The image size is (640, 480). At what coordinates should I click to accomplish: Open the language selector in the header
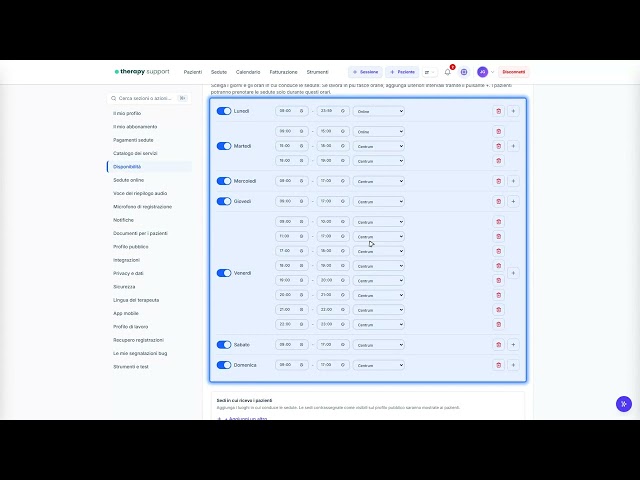tap(429, 72)
